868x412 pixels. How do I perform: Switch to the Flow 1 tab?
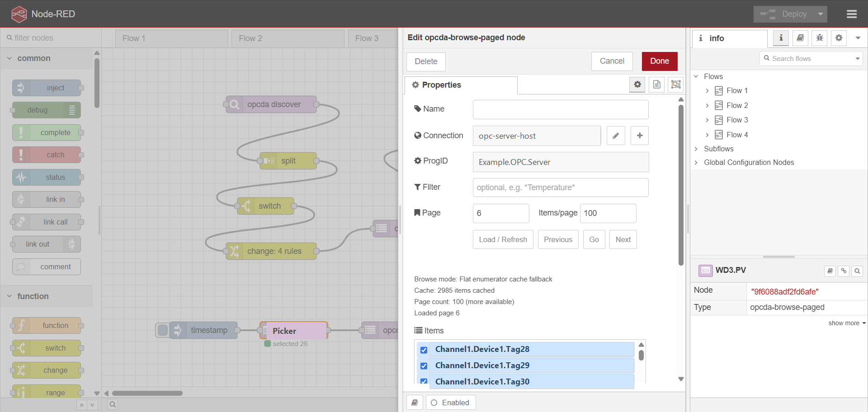click(x=172, y=38)
